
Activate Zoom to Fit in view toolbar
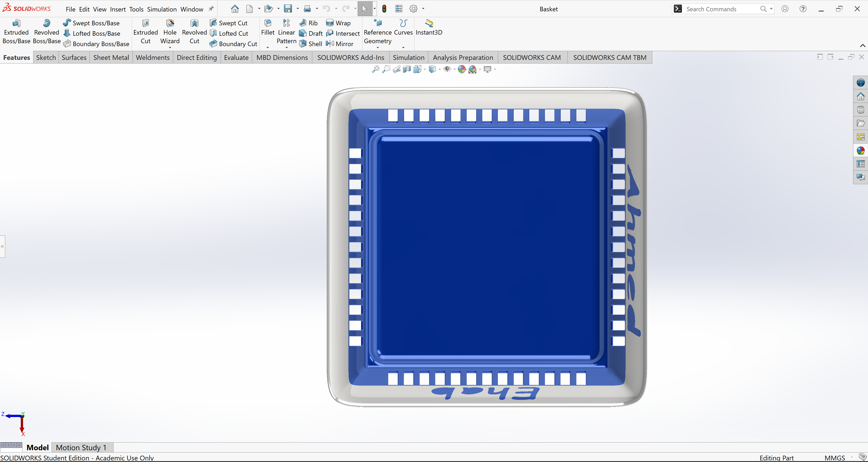tap(375, 69)
